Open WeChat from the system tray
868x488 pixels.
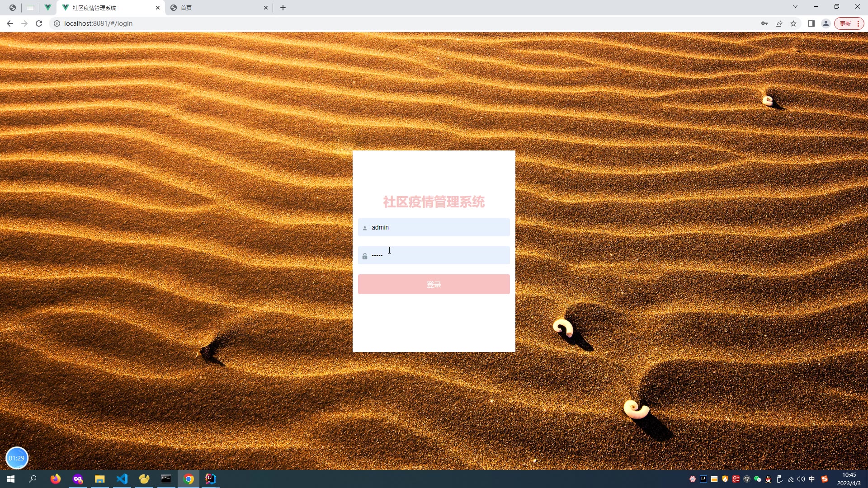tap(758, 479)
